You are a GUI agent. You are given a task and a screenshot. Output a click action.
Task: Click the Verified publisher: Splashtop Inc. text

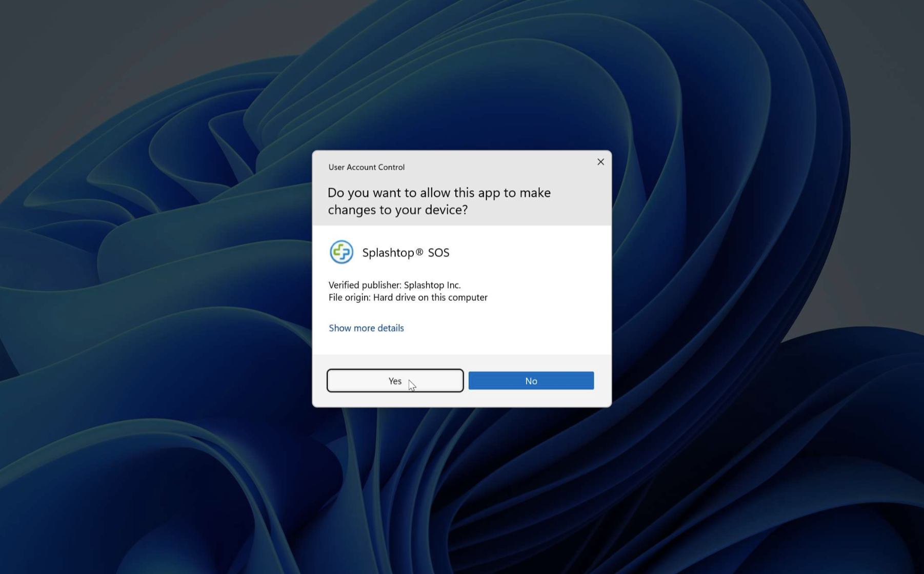tap(394, 285)
